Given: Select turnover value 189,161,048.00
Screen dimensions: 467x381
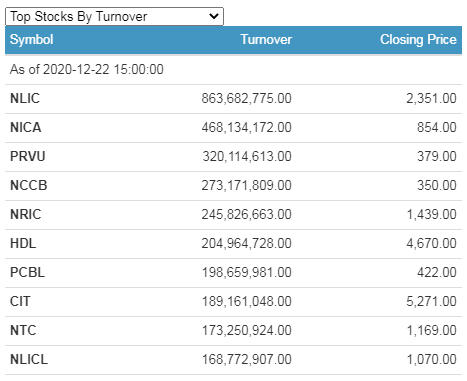Looking at the screenshot, I should (x=247, y=301).
